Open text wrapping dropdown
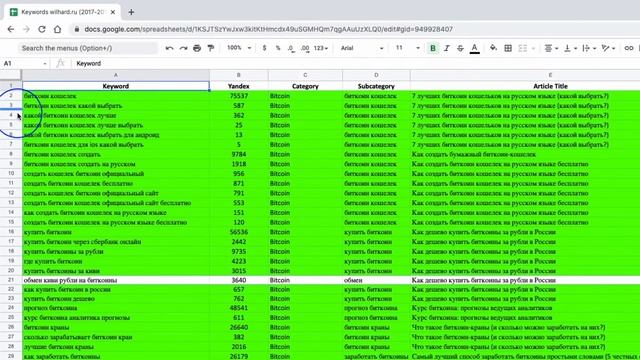The height and width of the screenshot is (360, 640). [x=589, y=48]
